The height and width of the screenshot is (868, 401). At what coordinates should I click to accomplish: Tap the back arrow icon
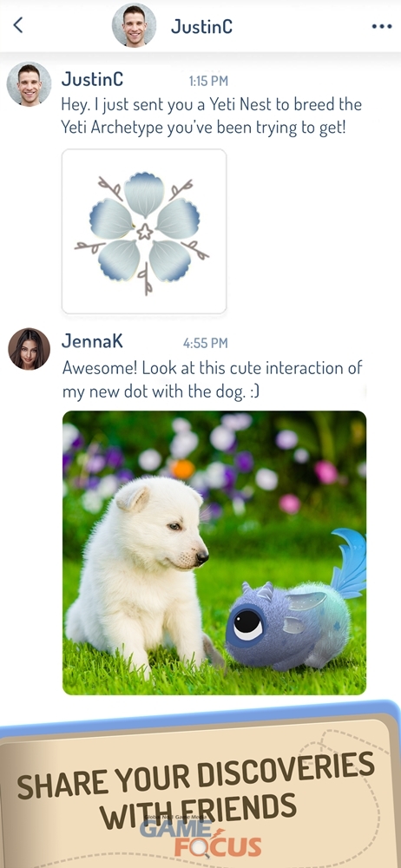pos(18,25)
